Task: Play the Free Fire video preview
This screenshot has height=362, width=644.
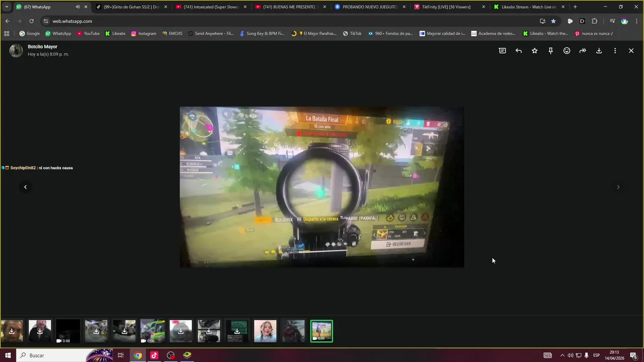Action: click(x=322, y=187)
